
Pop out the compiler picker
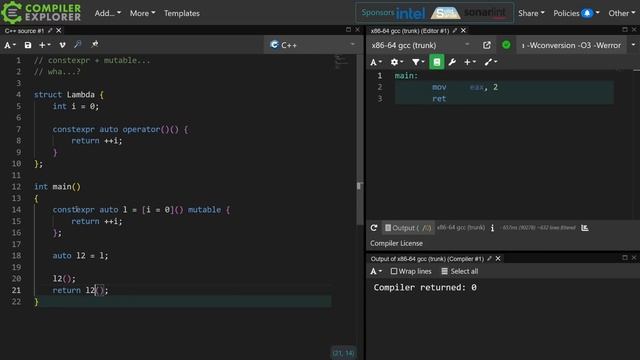coord(487,45)
